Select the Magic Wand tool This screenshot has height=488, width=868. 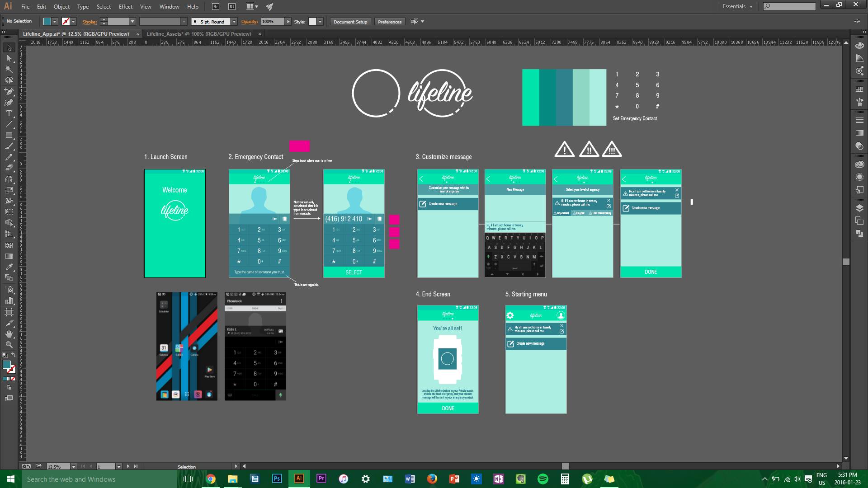(x=9, y=69)
